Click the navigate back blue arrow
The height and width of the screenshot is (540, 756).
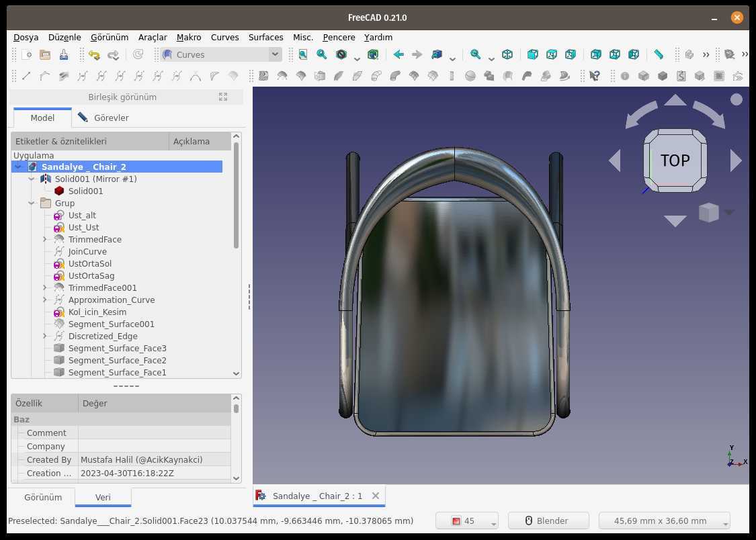pos(398,54)
